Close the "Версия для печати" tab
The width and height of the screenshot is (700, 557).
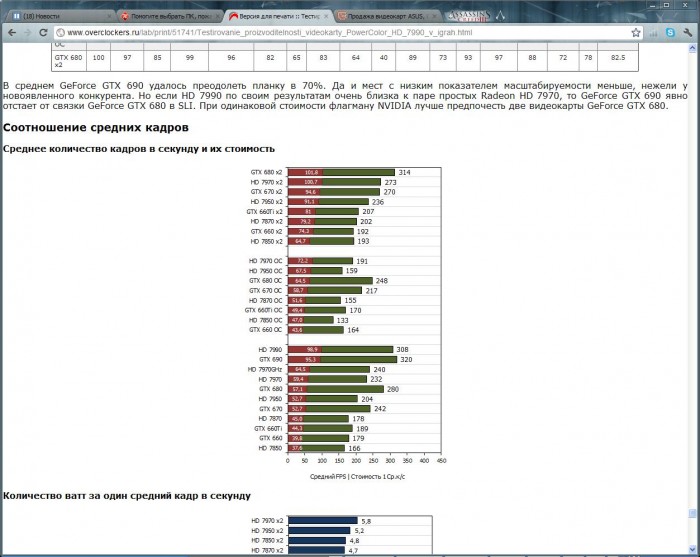tap(326, 16)
